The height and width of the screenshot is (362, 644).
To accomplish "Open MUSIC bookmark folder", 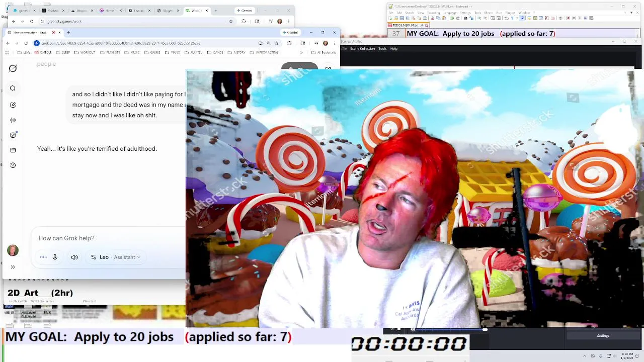I will pos(132,52).
